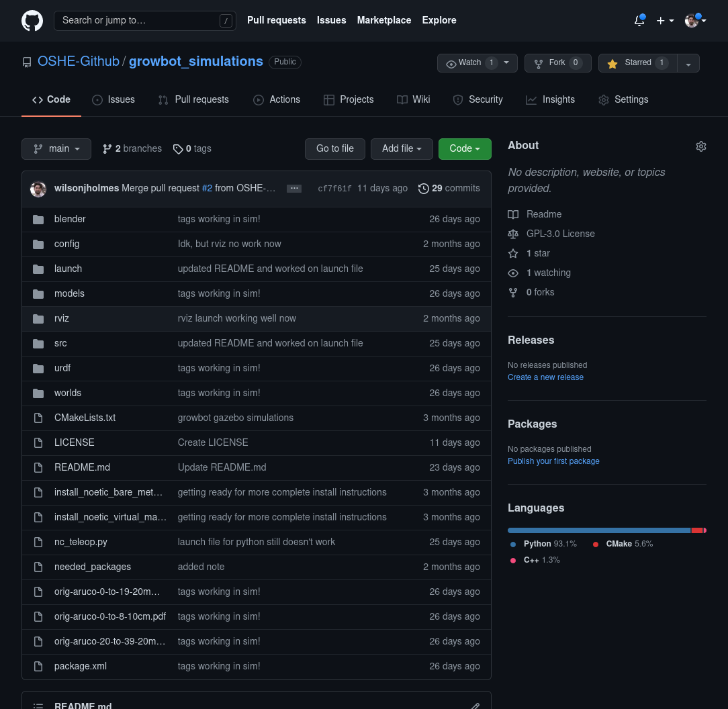This screenshot has height=709, width=728.
Task: Click Publish your first package link
Action: [x=553, y=461]
